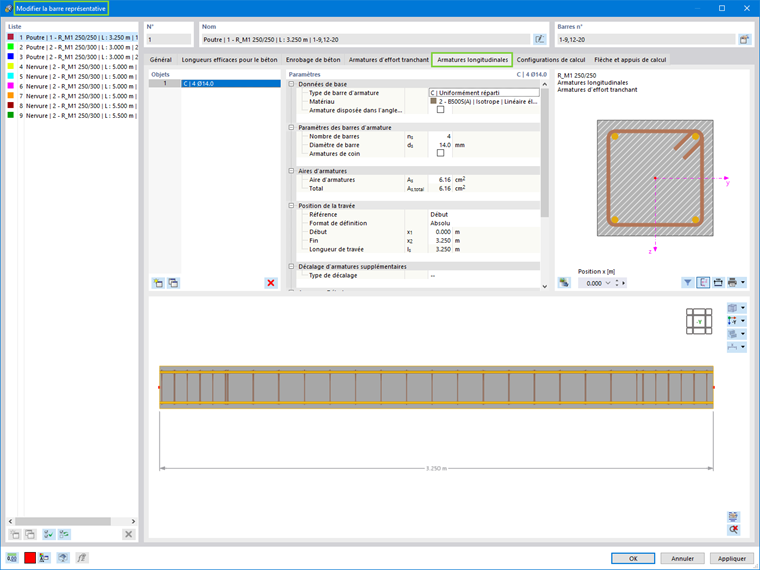Switch to 'Enrobage de béton' tab
The height and width of the screenshot is (570, 760).
(313, 60)
